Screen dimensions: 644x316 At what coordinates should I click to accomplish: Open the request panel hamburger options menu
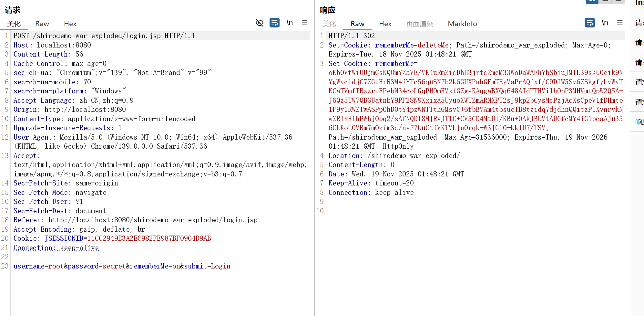tap(304, 23)
